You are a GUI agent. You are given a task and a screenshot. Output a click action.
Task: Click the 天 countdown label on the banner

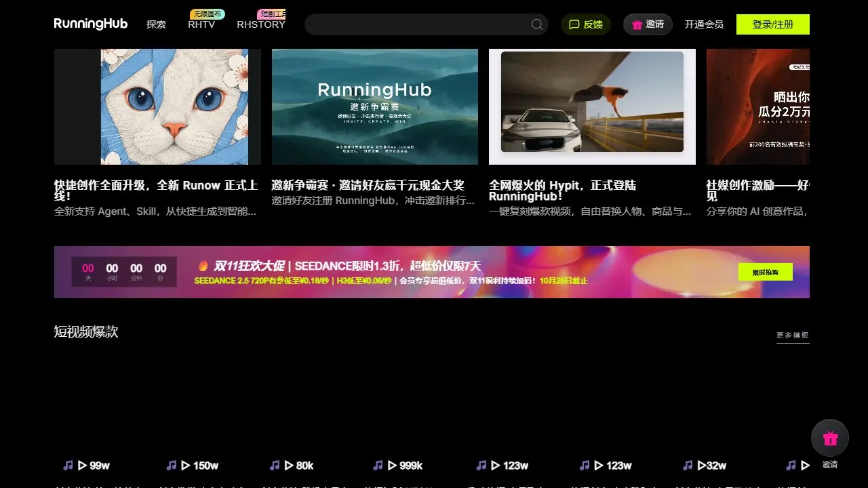[88, 279]
